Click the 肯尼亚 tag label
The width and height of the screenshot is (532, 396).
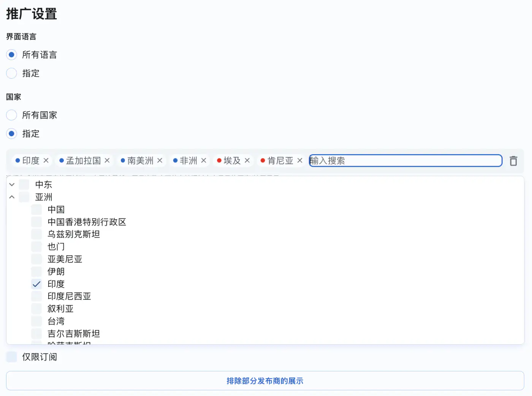pyautogui.click(x=280, y=161)
